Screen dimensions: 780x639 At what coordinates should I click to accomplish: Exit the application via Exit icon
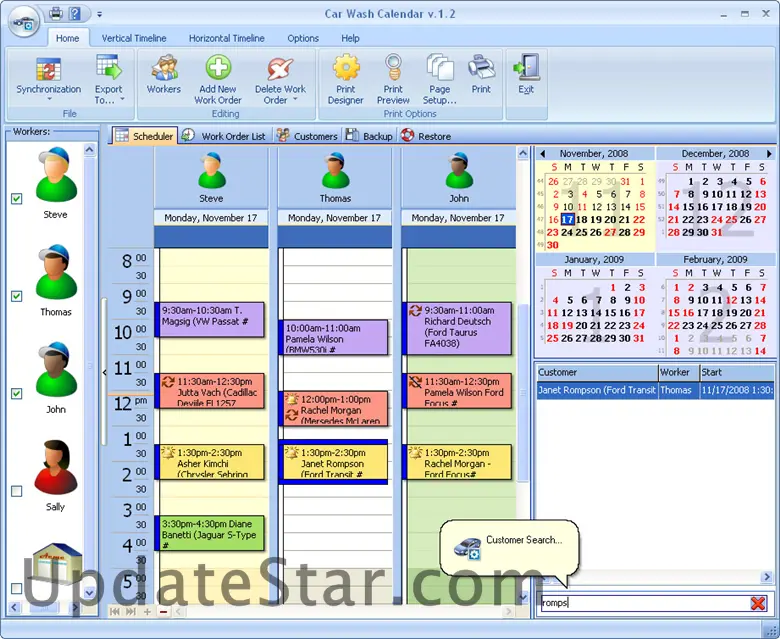(526, 67)
